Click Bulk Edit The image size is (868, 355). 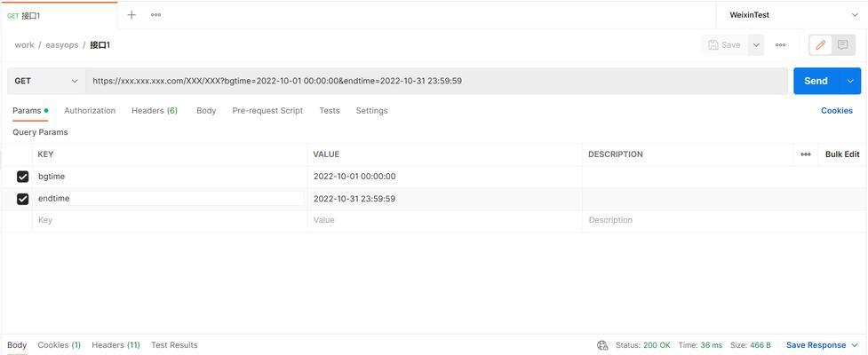[842, 154]
